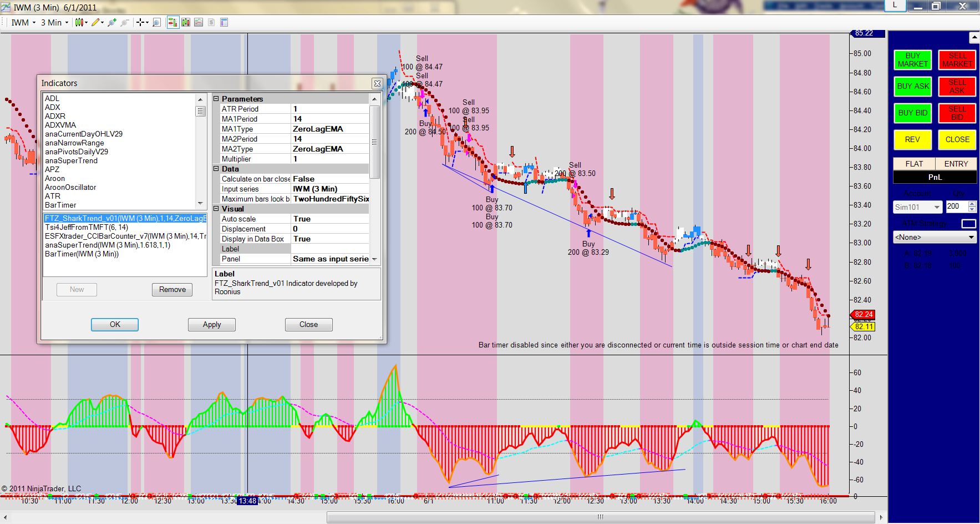The height and width of the screenshot is (524, 980).
Task: Open the Panel 'Same as input series' dropdown arrow
Action: coord(374,259)
